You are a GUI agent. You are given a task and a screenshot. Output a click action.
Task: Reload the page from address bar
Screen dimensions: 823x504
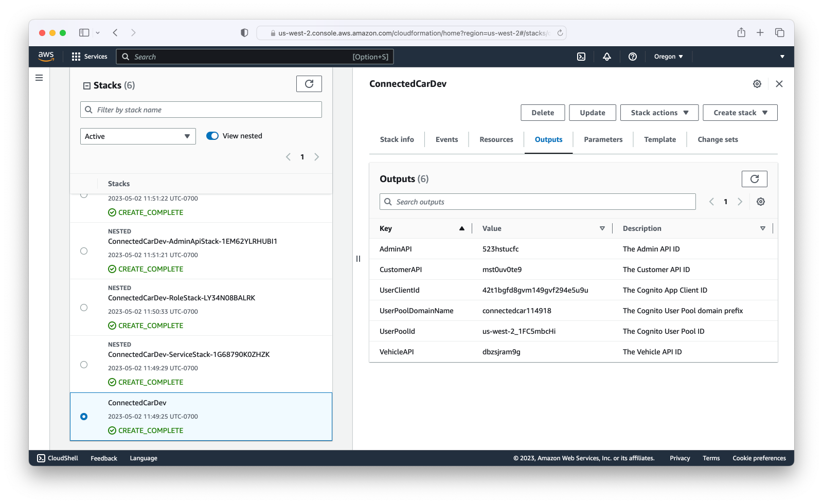(x=560, y=33)
